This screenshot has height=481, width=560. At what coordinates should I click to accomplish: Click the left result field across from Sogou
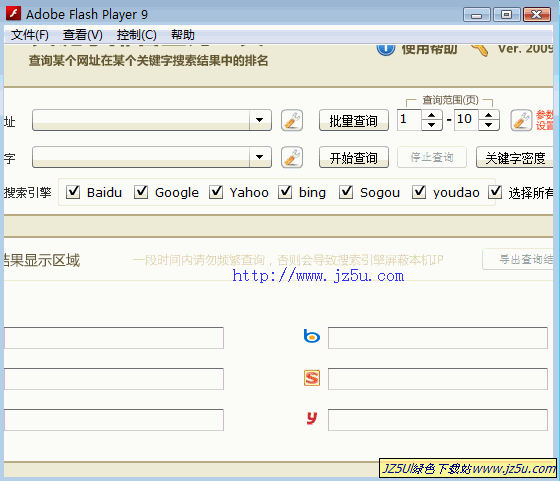tap(114, 379)
